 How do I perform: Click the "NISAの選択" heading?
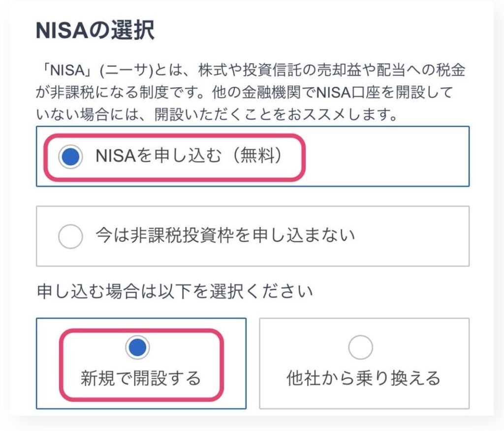(95, 31)
